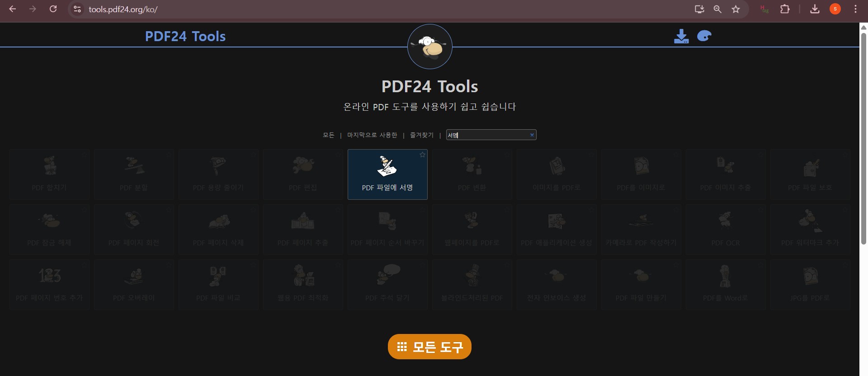The height and width of the screenshot is (376, 868).
Task: Click the page vertical scrollbar thumb
Action: coord(863,138)
